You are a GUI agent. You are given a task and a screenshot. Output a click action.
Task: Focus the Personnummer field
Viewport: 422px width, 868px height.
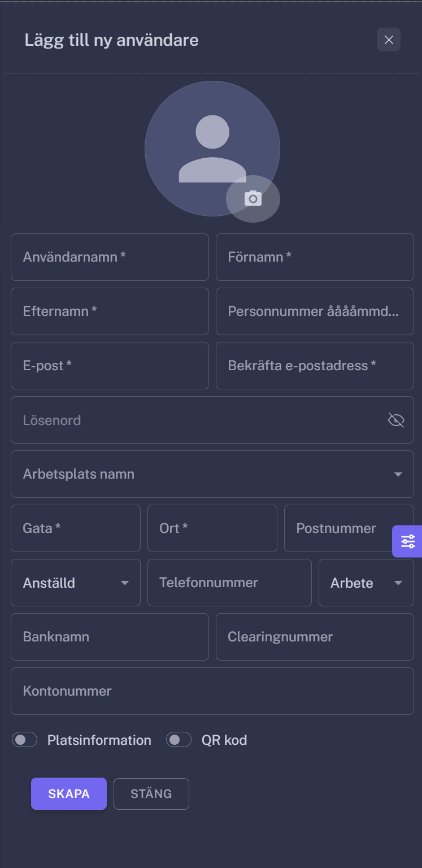tap(315, 311)
